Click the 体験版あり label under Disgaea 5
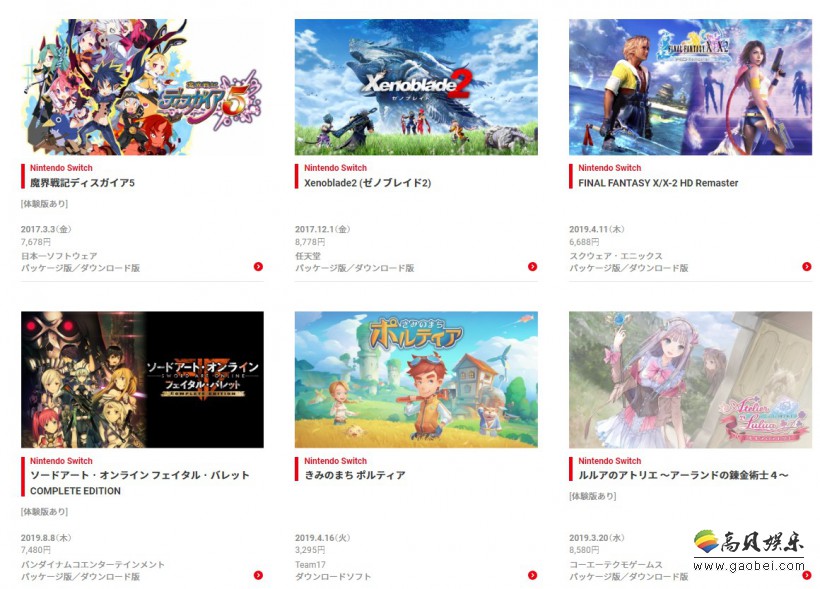 (44, 203)
